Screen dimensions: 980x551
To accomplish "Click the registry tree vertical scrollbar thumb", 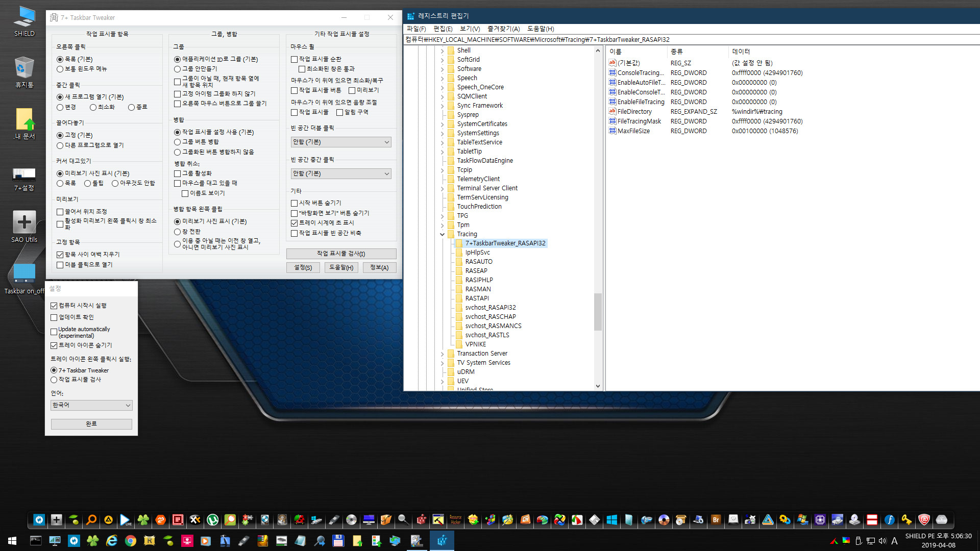I will coord(598,311).
